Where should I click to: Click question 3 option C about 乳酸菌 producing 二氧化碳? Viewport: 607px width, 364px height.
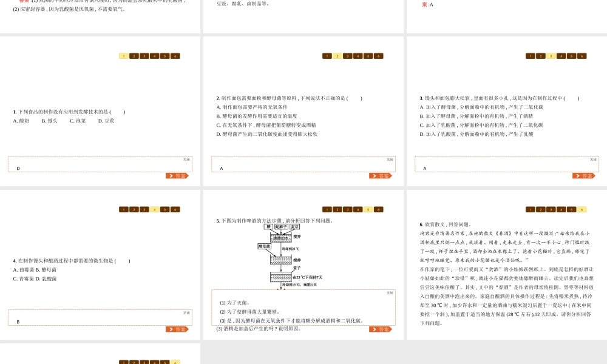(x=481, y=126)
